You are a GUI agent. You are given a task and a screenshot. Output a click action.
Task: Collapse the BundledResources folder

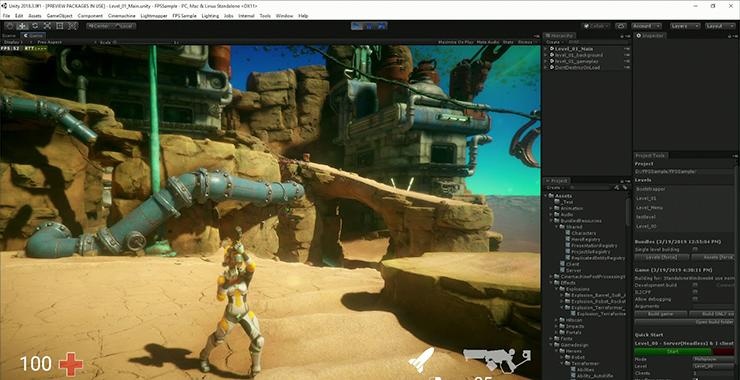552,220
